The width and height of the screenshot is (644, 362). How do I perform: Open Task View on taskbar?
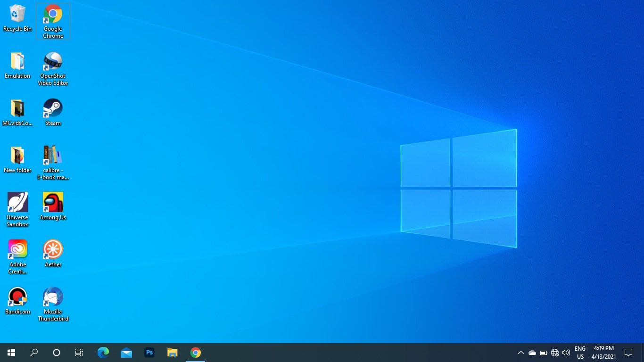coord(79,353)
